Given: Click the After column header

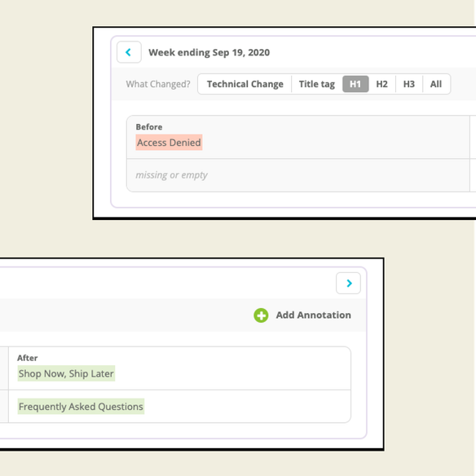Looking at the screenshot, I should (28, 358).
